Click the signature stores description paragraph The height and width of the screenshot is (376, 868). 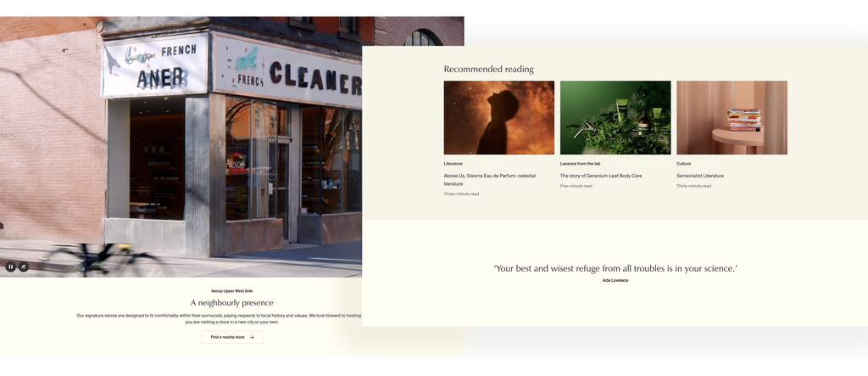click(220, 319)
